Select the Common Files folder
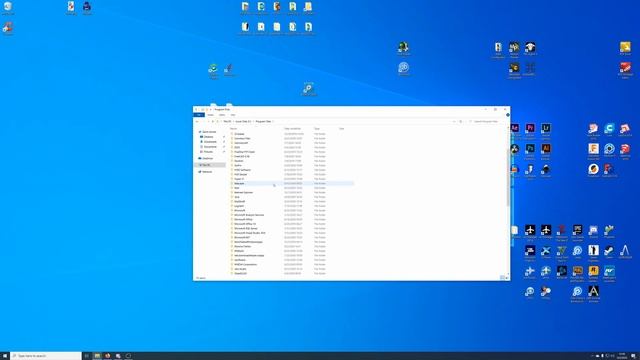The width and height of the screenshot is (640, 360). [x=242, y=138]
